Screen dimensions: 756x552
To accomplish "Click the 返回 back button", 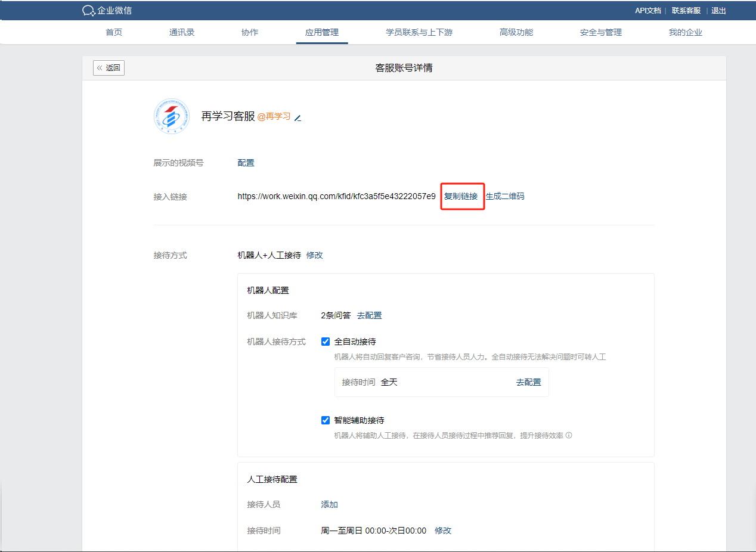I will coord(109,68).
